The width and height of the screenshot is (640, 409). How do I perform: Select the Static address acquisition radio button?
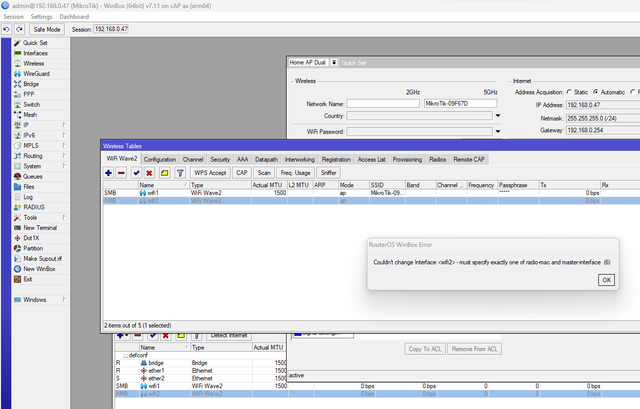coord(569,92)
